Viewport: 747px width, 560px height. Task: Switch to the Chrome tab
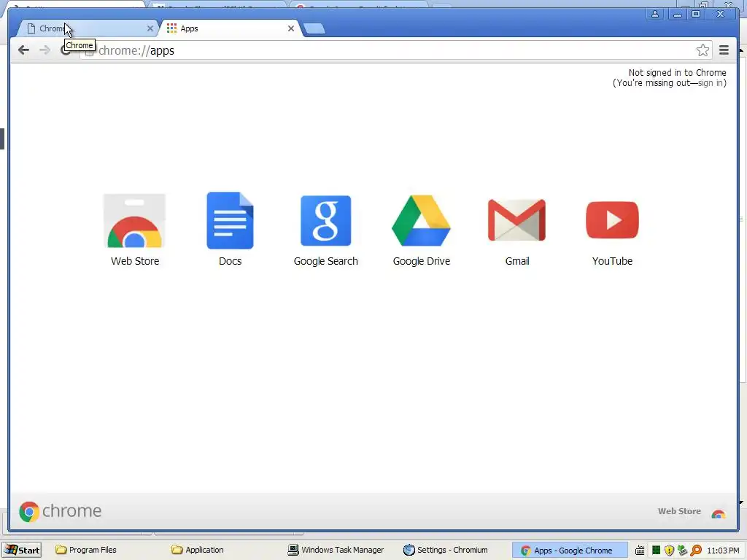[x=88, y=28]
